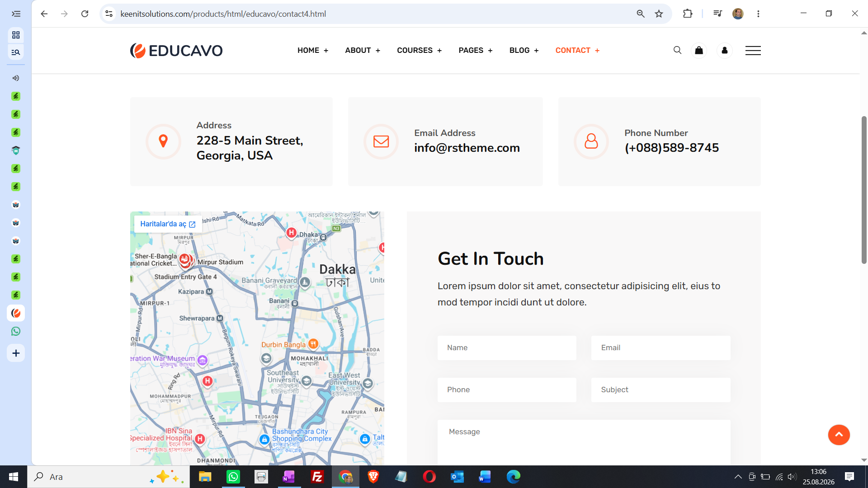
Task: Click the EDUCAVO logo
Action: pos(176,51)
